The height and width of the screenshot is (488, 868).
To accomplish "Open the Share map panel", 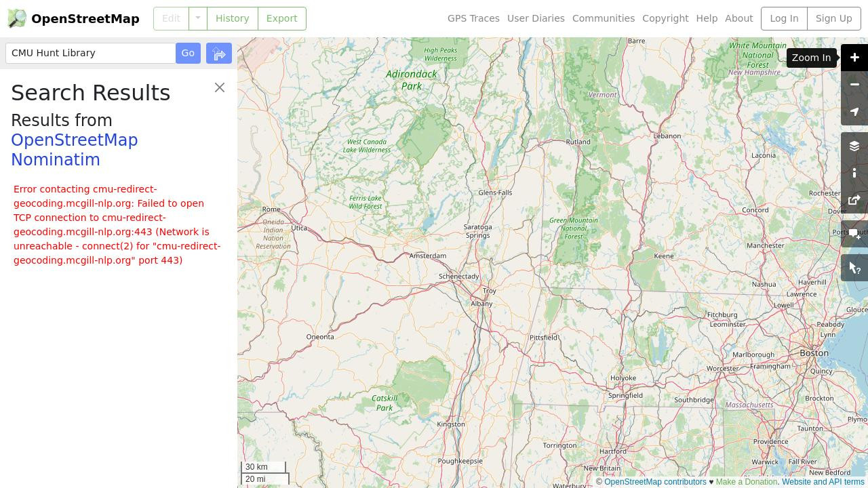I will point(854,201).
